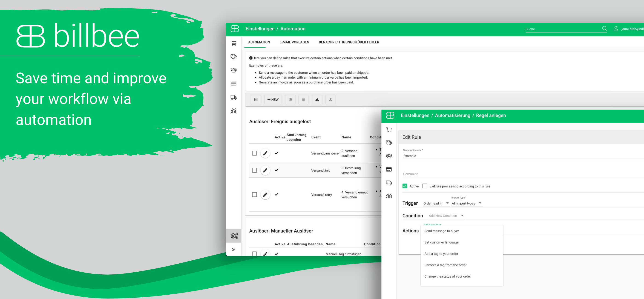
Task: Open customers group icon in sidebar
Action: [x=233, y=70]
